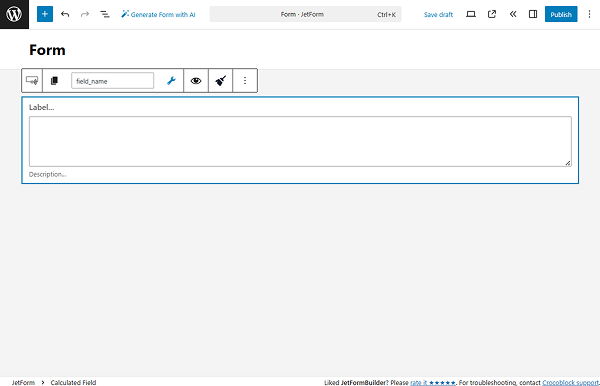
Task: Open the rate it five stars link
Action: [433, 383]
